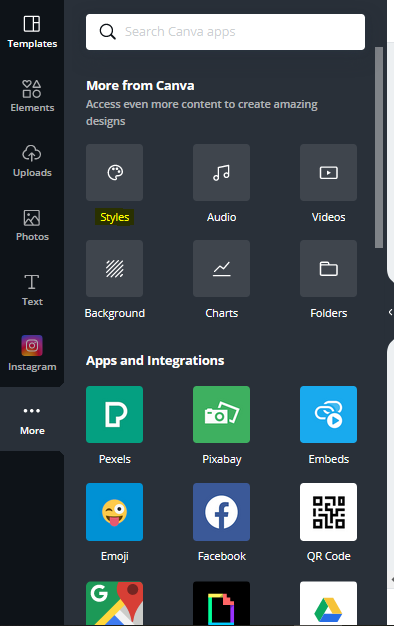Click the Audio label
Viewport: 394px width, 626px height.
[222, 217]
